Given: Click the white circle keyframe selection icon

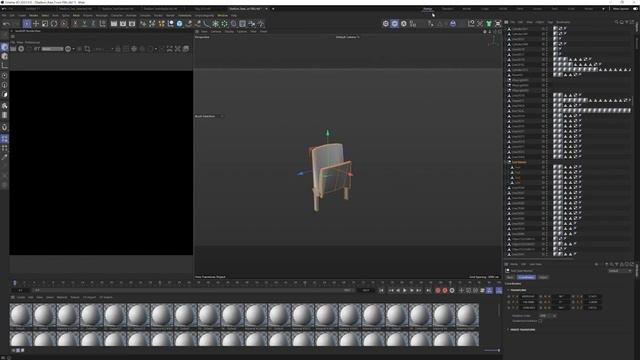Looking at the screenshot, I should 452,290.
